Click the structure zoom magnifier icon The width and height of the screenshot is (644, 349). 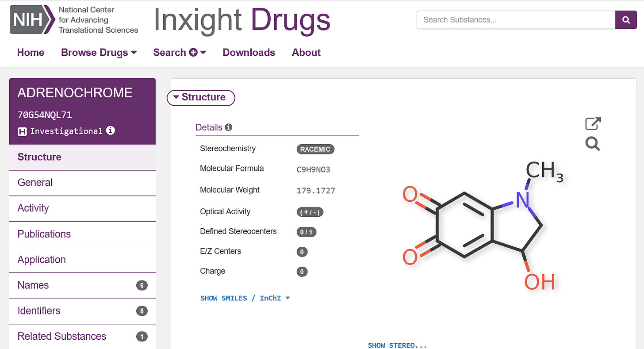(593, 143)
